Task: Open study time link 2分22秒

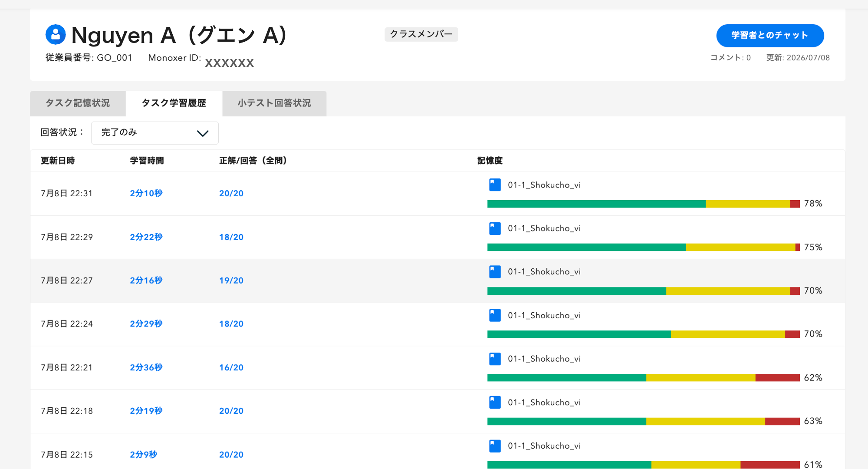Action: click(146, 237)
